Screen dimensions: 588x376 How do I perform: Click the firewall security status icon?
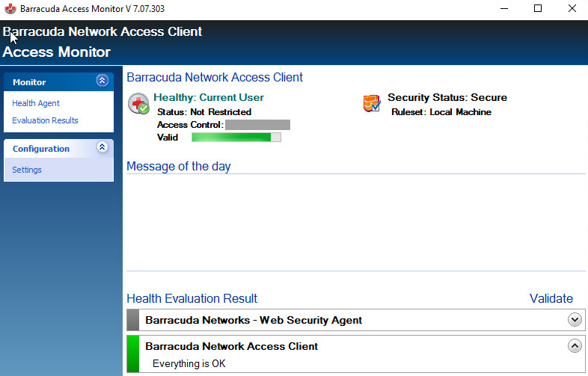click(372, 103)
